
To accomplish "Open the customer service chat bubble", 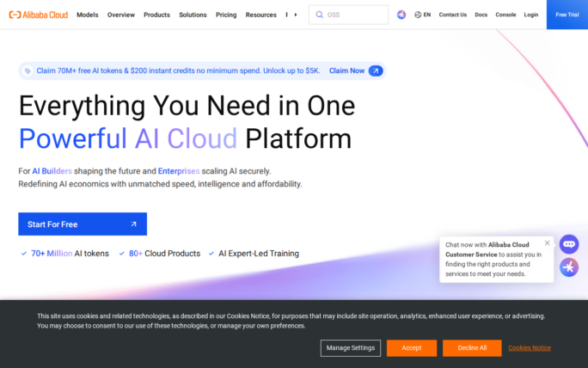I will pyautogui.click(x=568, y=244).
